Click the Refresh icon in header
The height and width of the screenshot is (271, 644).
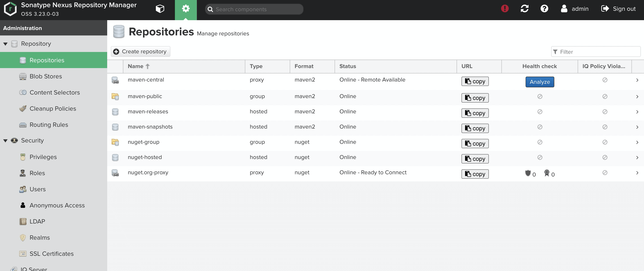[524, 9]
